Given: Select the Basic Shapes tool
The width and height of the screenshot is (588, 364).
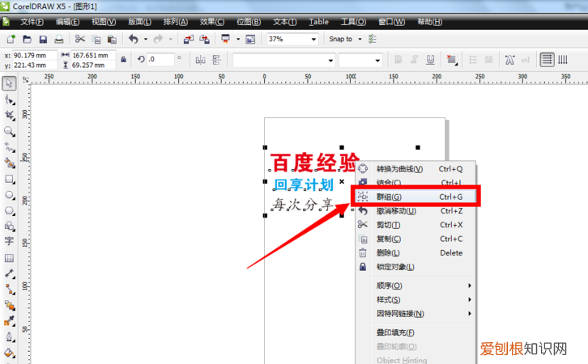Looking at the screenshot, I should 10,226.
